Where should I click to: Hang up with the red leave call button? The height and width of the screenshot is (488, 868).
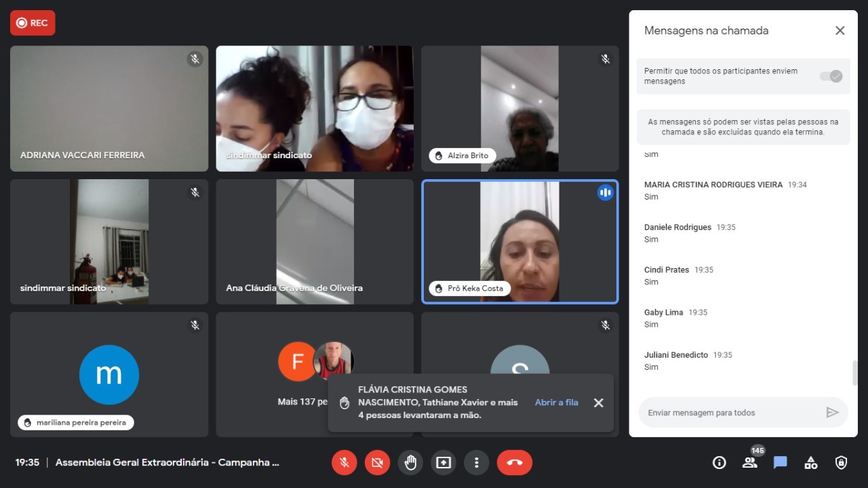(x=514, y=463)
